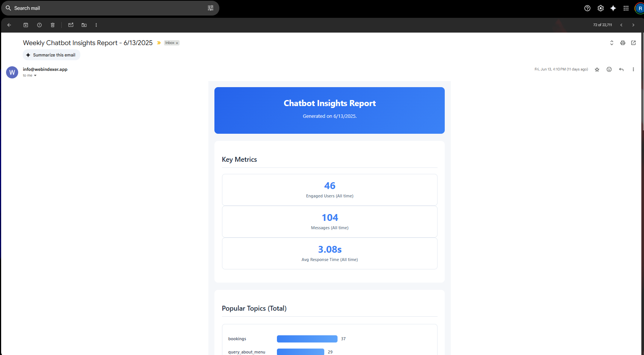Delete this email
Viewport: 644px width, 355px height.
[52, 25]
